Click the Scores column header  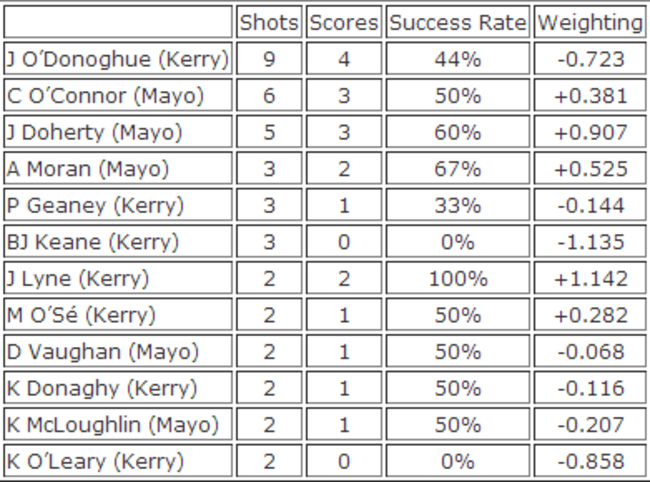344,22
